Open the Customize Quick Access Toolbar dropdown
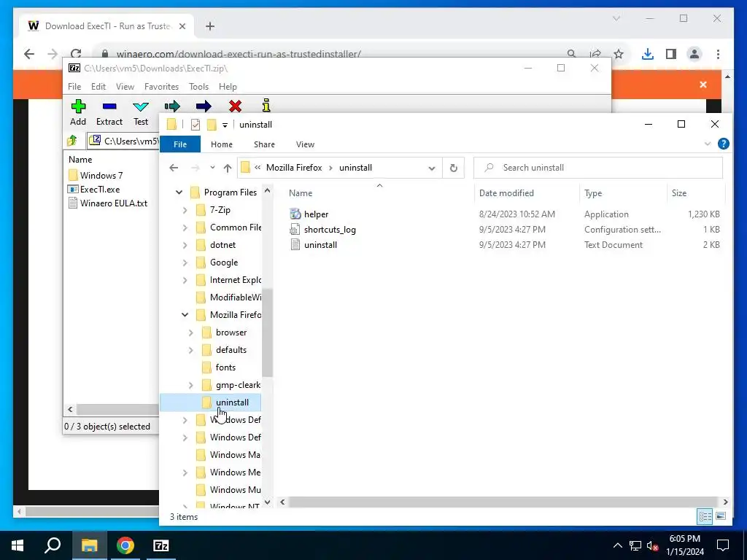 coord(225,125)
